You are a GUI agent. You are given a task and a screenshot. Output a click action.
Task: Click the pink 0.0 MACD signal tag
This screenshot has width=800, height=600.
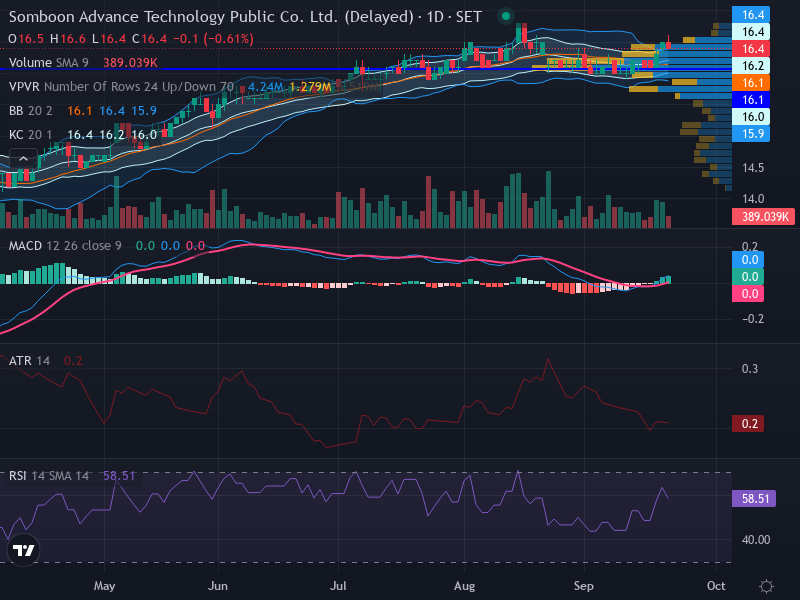pyautogui.click(x=748, y=293)
